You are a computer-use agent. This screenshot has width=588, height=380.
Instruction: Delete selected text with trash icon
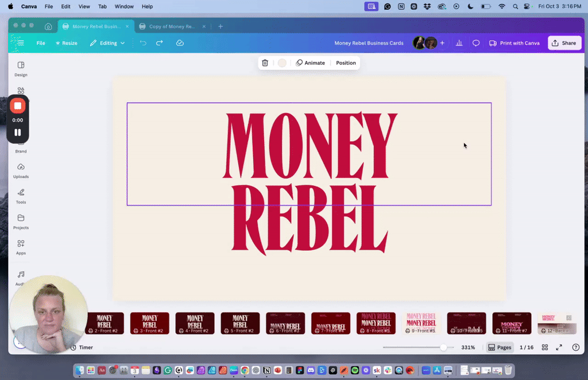point(265,63)
